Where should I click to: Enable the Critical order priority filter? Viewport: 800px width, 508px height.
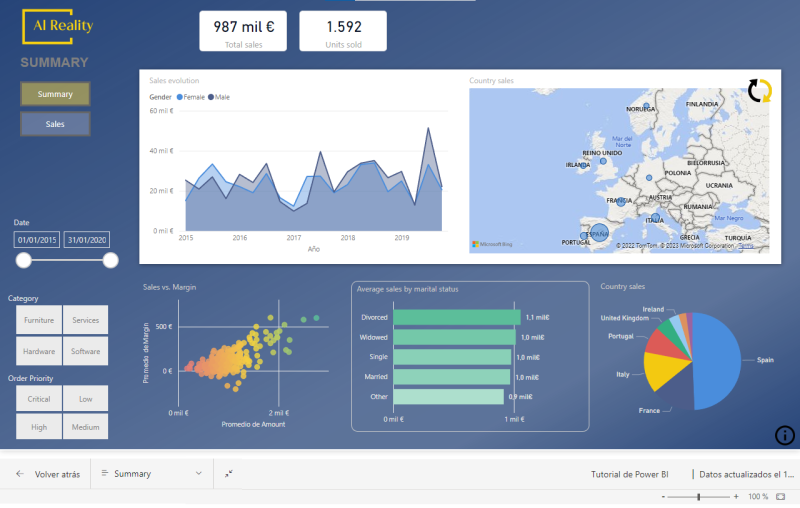pos(39,398)
